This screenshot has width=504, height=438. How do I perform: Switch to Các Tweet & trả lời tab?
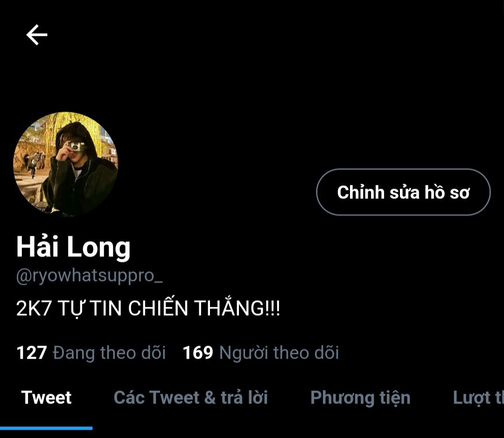pyautogui.click(x=190, y=397)
